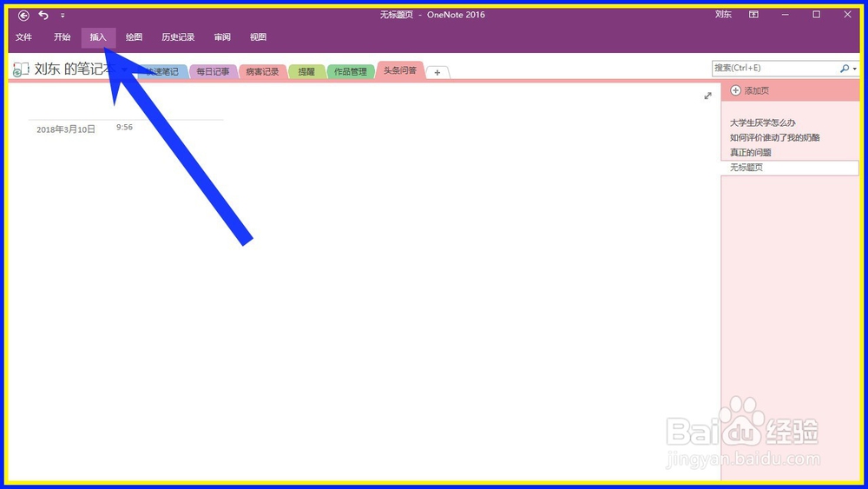Maximize the OneNote window

click(x=817, y=15)
